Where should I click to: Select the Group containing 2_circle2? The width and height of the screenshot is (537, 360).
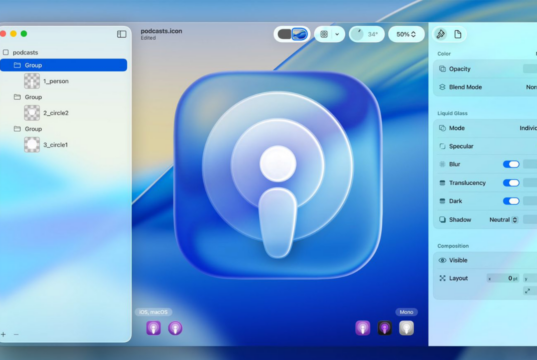click(x=33, y=97)
